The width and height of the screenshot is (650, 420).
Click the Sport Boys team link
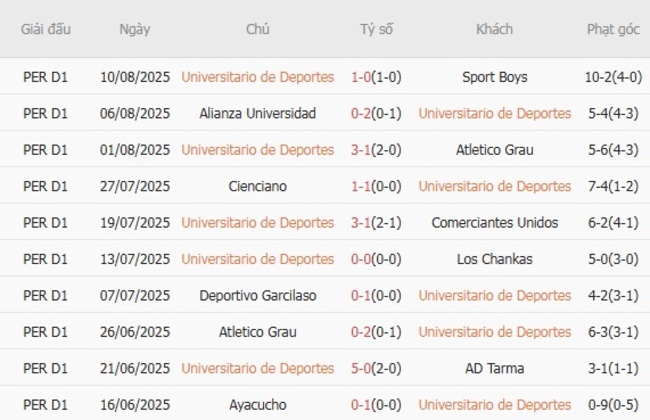coord(495,77)
